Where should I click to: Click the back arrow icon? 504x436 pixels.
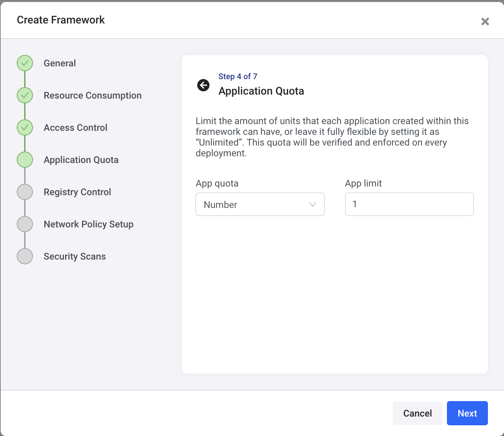click(203, 85)
